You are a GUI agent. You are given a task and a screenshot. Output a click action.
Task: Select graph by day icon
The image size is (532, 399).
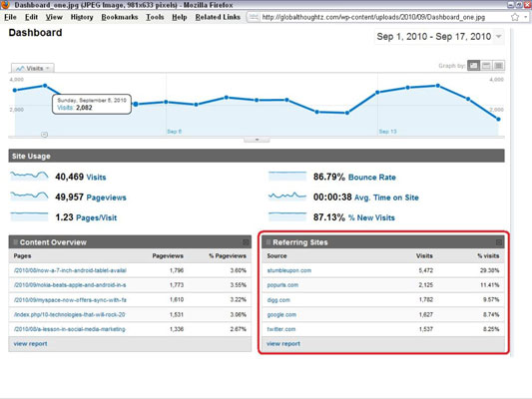[x=474, y=66]
